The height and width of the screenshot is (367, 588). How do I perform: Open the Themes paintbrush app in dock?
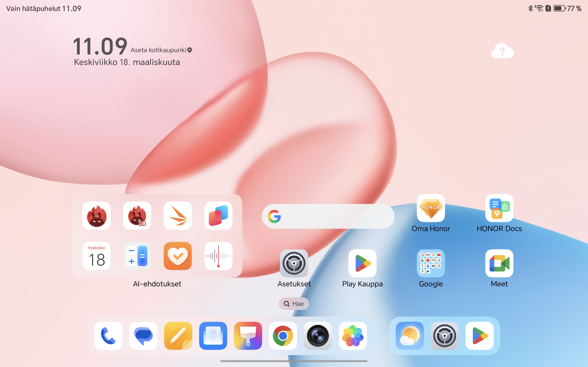(x=248, y=336)
